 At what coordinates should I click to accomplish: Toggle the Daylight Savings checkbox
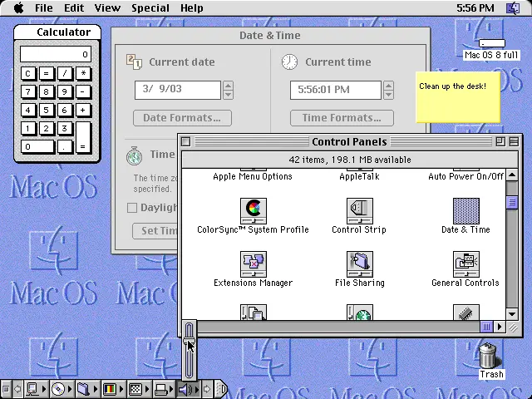pyautogui.click(x=131, y=208)
